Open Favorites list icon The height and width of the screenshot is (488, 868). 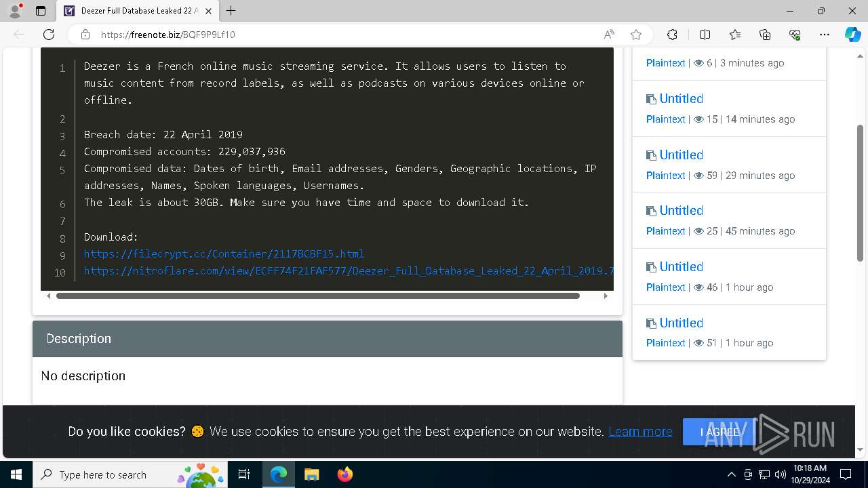(x=735, y=35)
